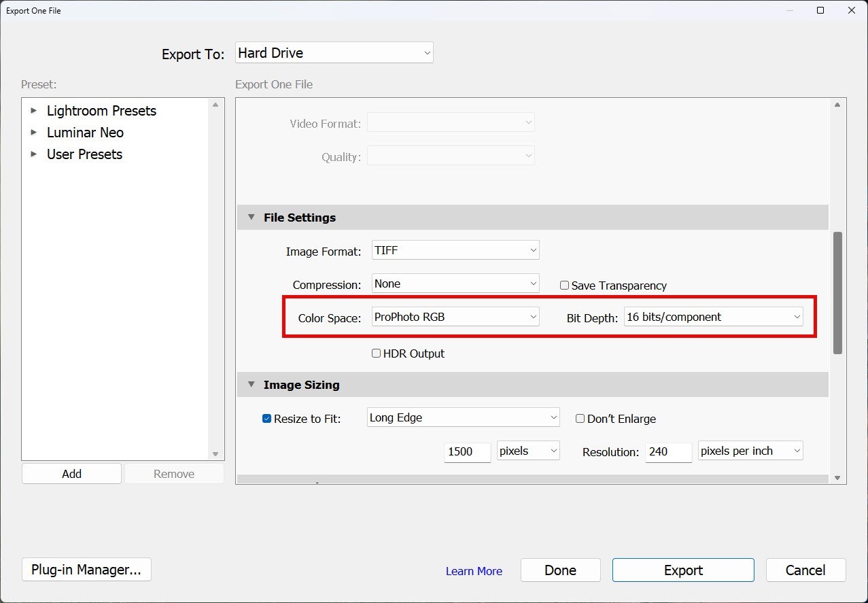868x603 pixels.
Task: Open the Color Space ProPhoto RGB dropdown
Action: tap(455, 317)
